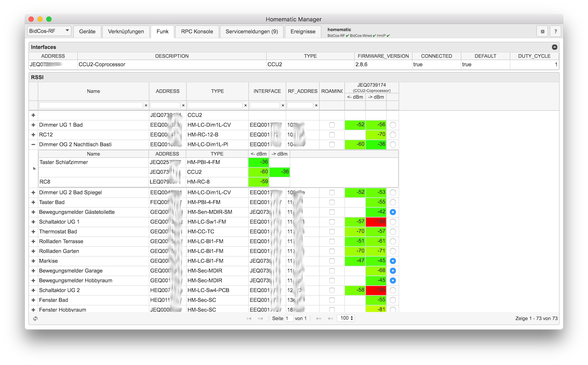Toggle roaming checkbox for Markise
This screenshot has height=365, width=588.
tap(332, 261)
